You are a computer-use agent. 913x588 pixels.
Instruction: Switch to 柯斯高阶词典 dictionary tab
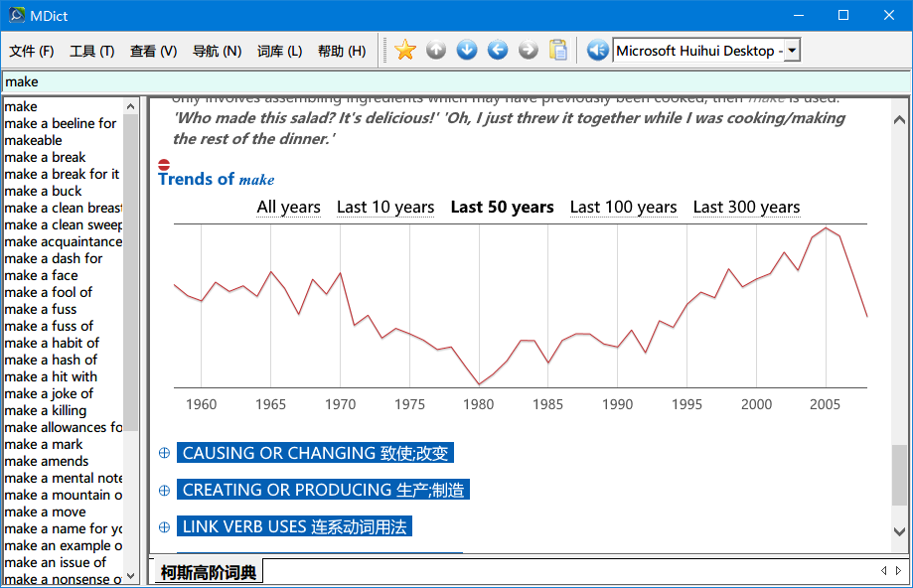tap(209, 572)
